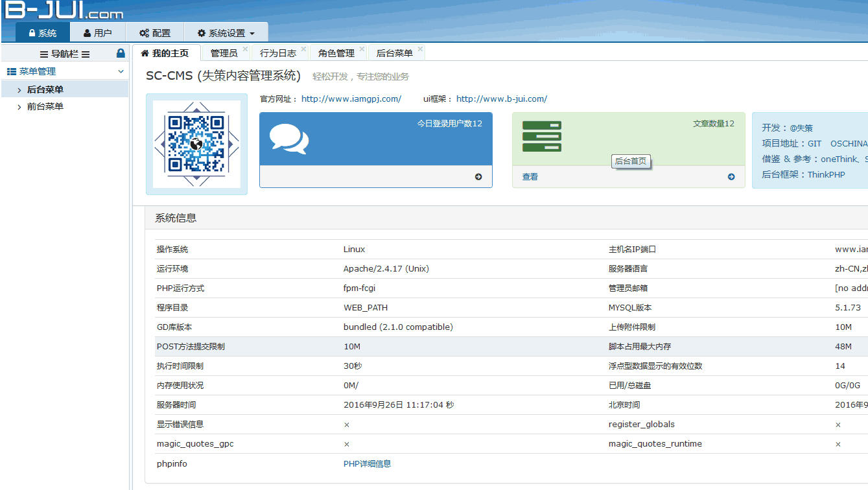
Task: Click the arrow circle icon on 文章数量 panel
Action: [x=731, y=176]
